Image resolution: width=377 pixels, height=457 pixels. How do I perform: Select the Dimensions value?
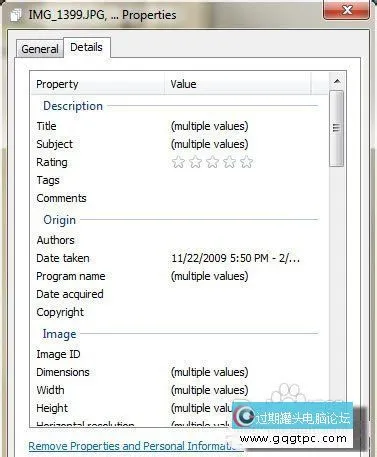(x=210, y=372)
